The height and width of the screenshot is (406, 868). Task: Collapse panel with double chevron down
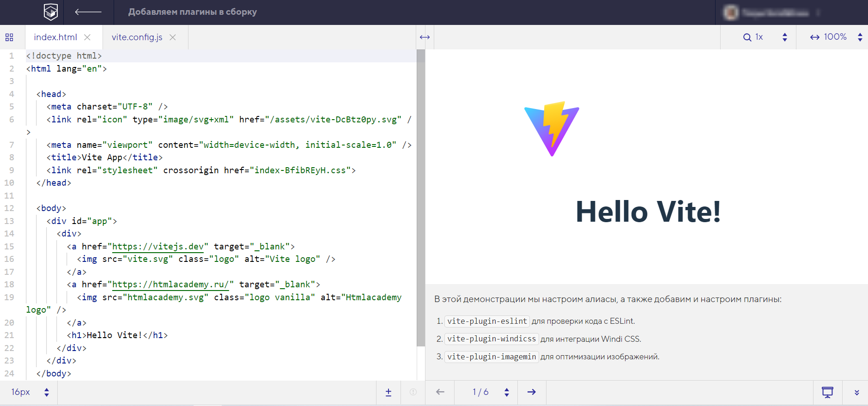[x=857, y=392]
